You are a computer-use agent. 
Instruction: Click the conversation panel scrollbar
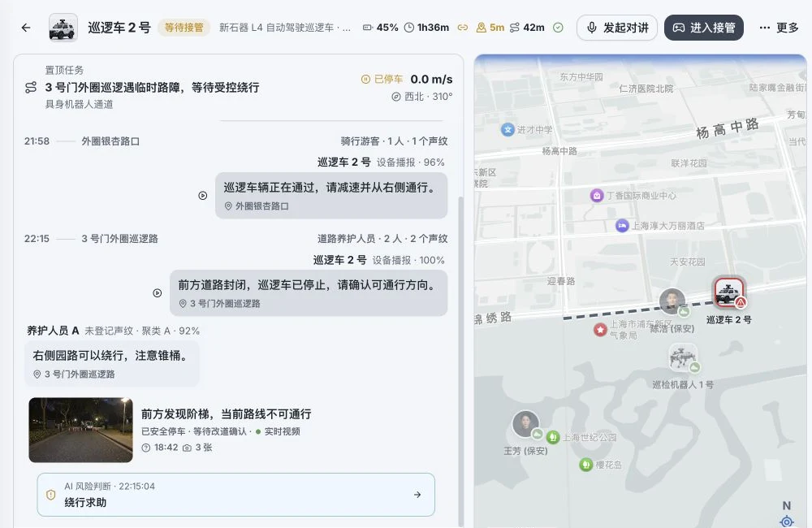461,361
